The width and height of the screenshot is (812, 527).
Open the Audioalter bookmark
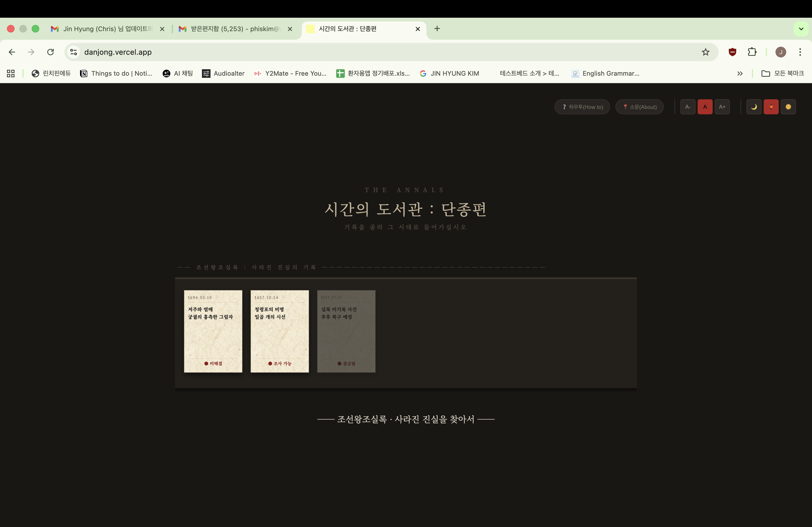(223, 73)
